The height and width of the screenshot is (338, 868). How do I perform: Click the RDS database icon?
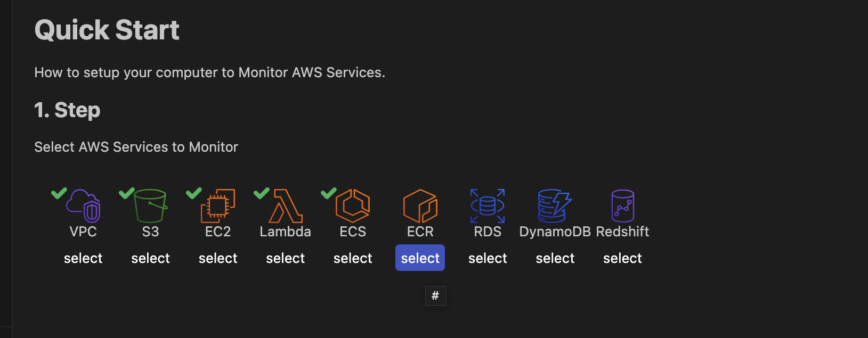(487, 207)
